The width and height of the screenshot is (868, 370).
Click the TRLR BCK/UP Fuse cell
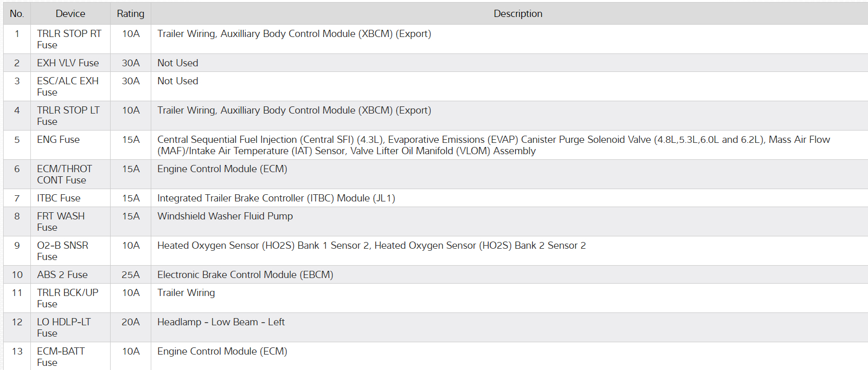(67, 298)
